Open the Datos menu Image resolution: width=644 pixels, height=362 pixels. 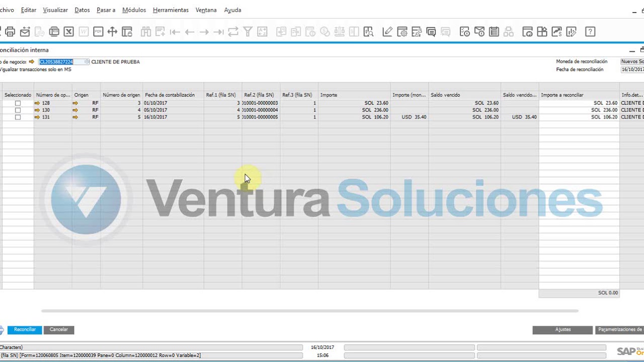point(82,10)
